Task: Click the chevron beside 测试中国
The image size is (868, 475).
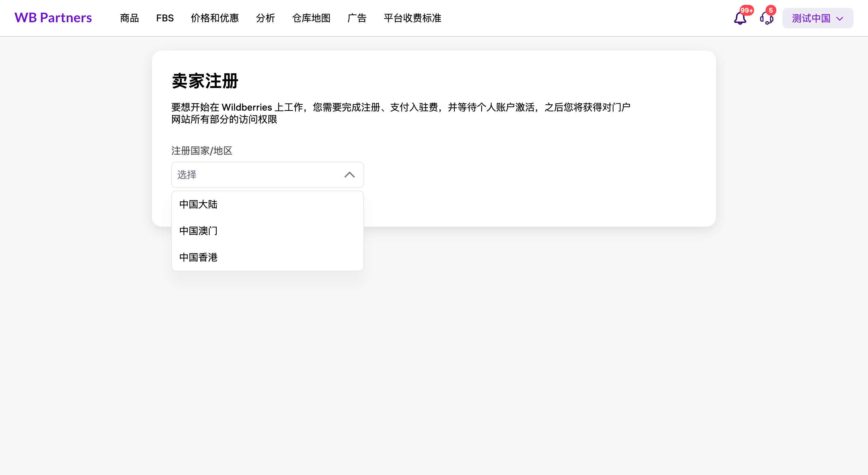Action: tap(840, 18)
